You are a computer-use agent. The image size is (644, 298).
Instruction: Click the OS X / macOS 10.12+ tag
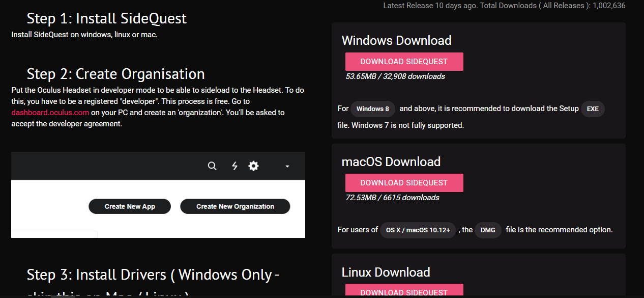tap(418, 230)
